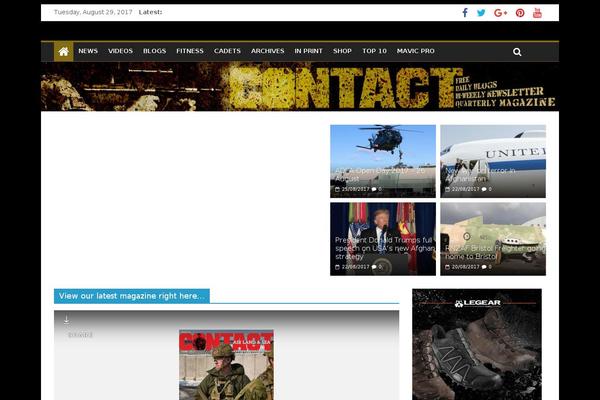
Task: Open the helicopter Open Day article thumbnail
Action: click(x=383, y=161)
